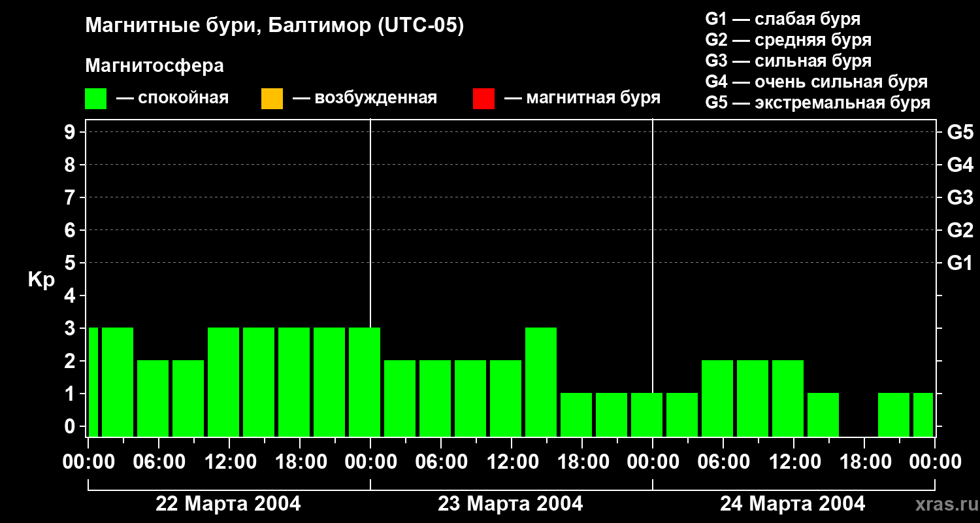Click the 'G1 — слабая буря' legend line
This screenshot has height=523, width=980.
tap(783, 19)
